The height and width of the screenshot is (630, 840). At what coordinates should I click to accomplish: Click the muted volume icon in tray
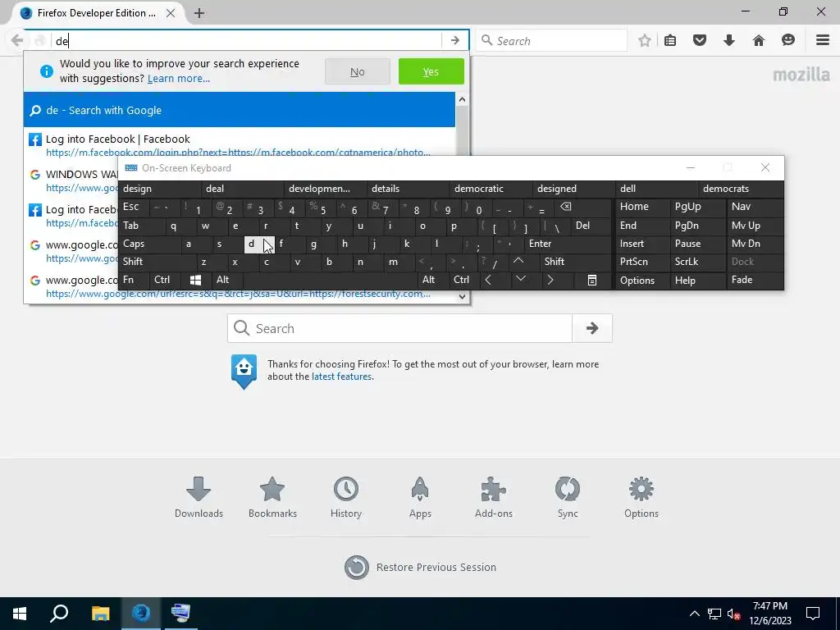(733, 614)
